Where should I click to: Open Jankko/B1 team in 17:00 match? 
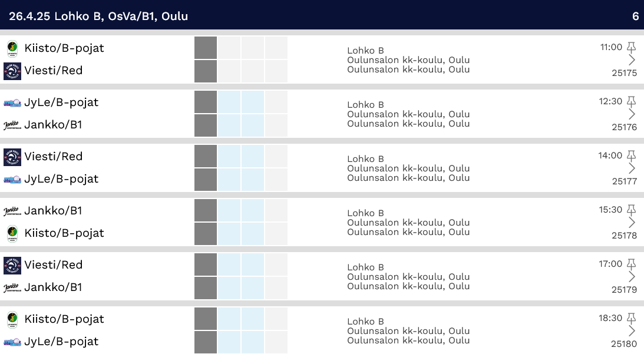(x=54, y=287)
